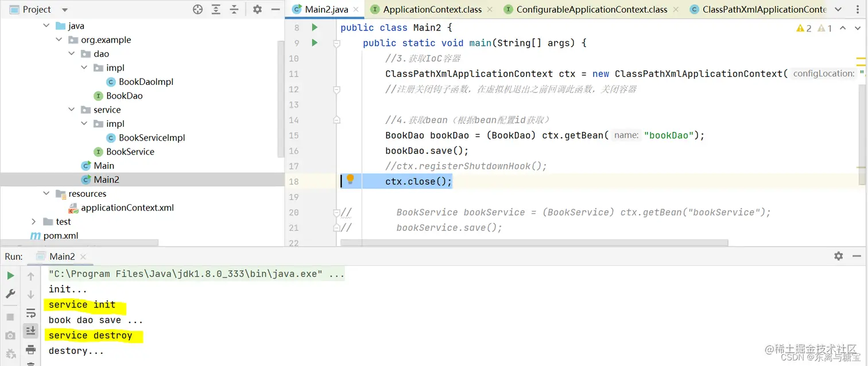Minimize the Run tool window
The image size is (868, 366).
click(x=857, y=256)
